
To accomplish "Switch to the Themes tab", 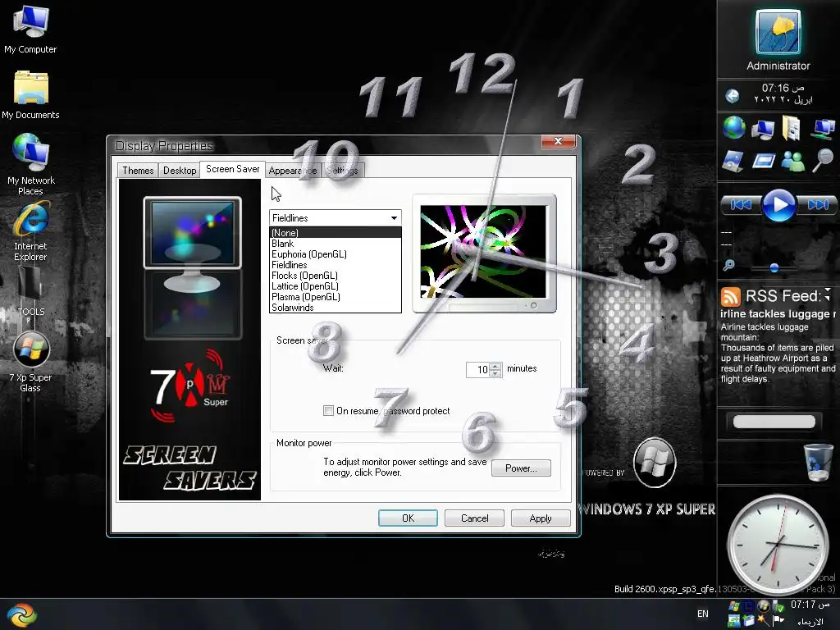I will point(138,171).
